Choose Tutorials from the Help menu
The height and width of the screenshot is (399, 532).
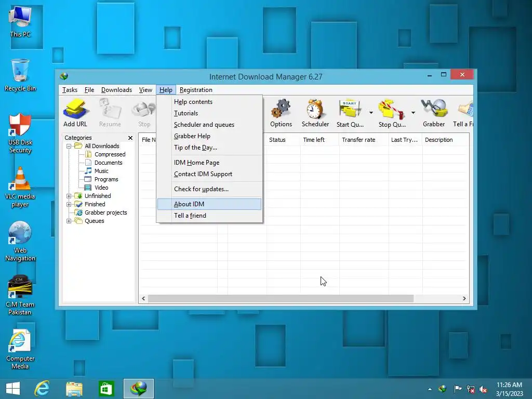209,113
